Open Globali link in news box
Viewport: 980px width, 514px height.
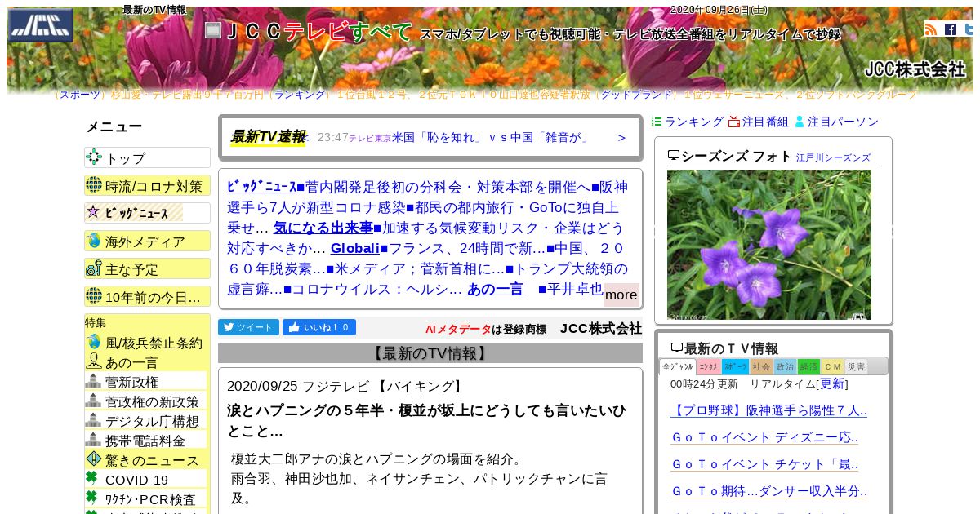point(354,248)
